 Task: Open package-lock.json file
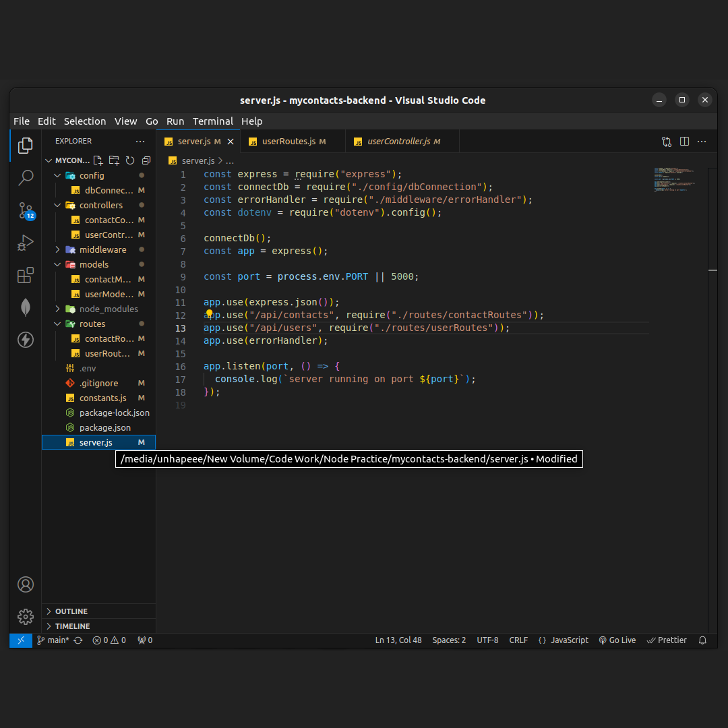[x=98, y=413]
